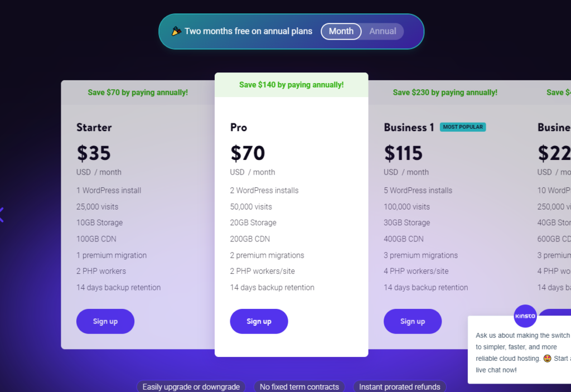The width and height of the screenshot is (571, 392).
Task: Click the left carousel arrow chevron
Action: click(x=2, y=215)
